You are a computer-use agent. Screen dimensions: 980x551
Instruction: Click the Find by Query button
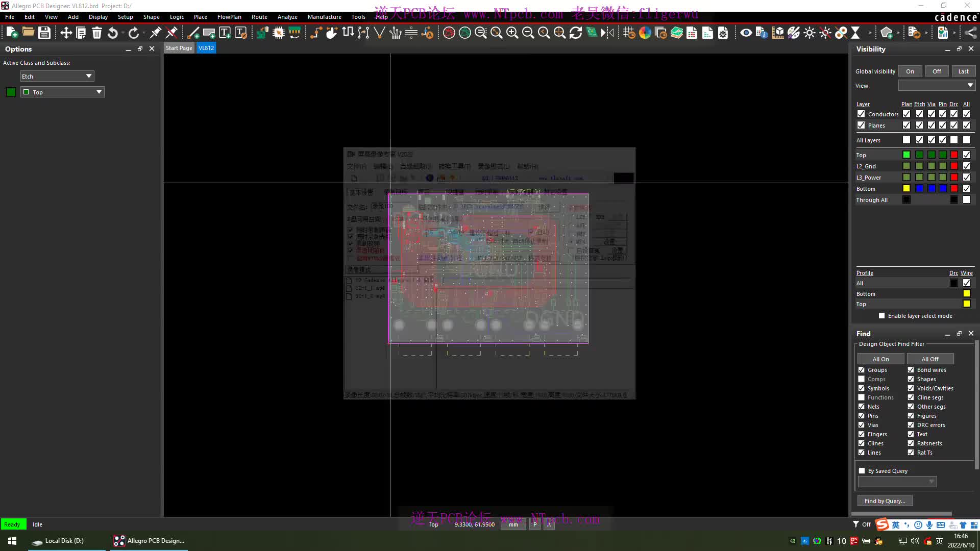tap(885, 501)
